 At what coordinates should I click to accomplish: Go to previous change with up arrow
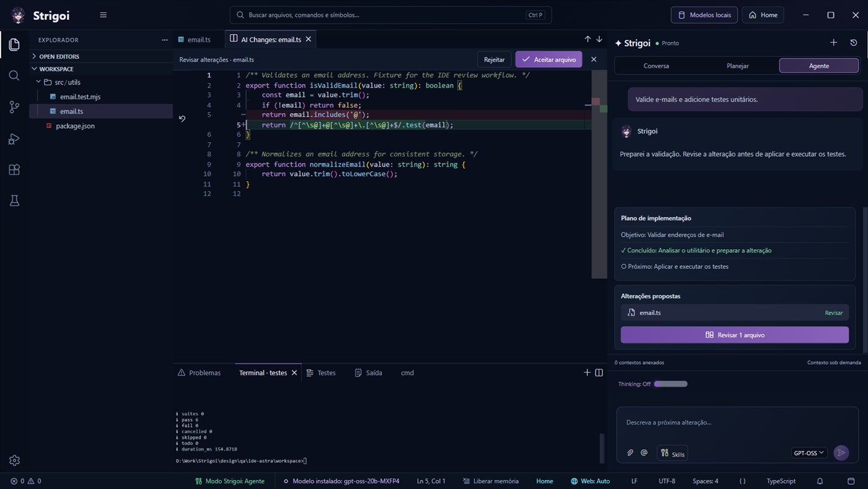click(x=587, y=39)
